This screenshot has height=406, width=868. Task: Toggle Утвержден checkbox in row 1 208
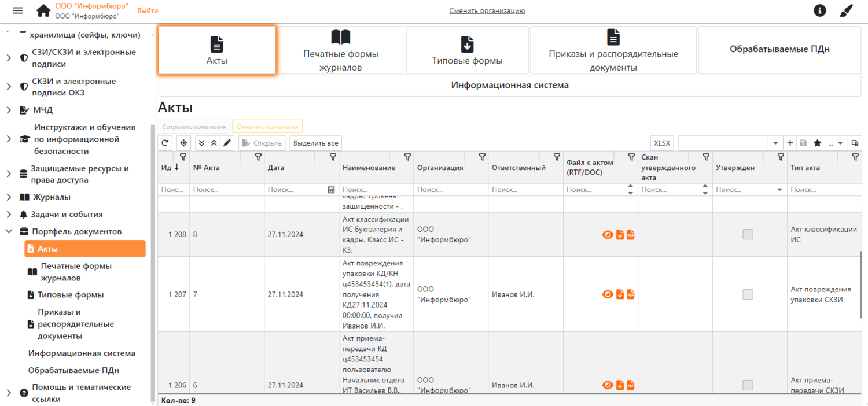[x=748, y=234]
